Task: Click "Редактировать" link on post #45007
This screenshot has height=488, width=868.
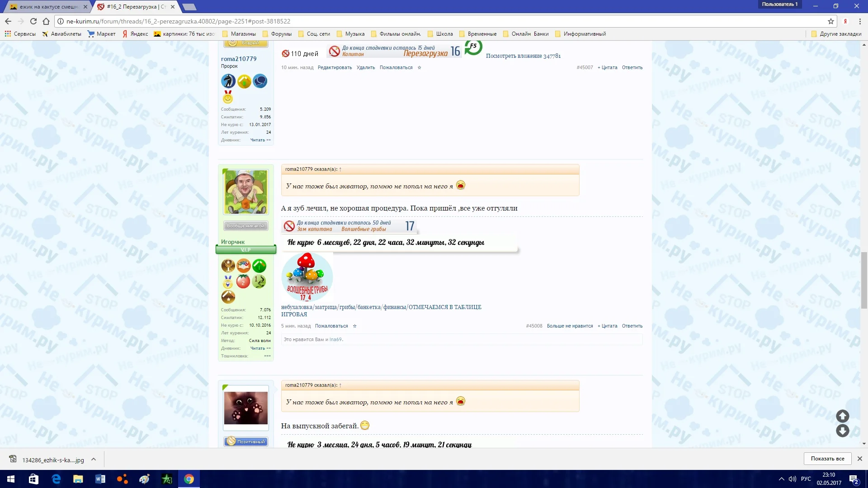Action: click(x=335, y=67)
